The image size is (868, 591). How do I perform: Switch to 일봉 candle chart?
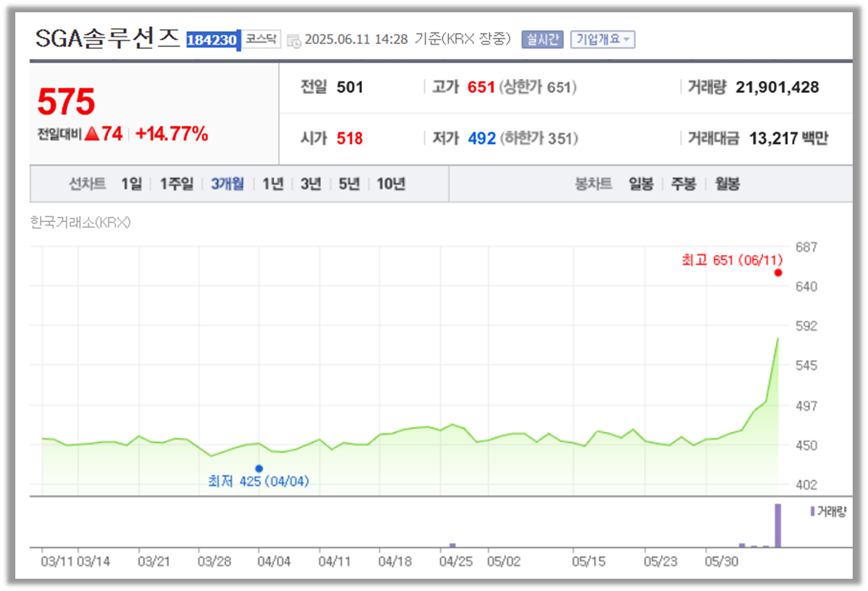point(641,184)
